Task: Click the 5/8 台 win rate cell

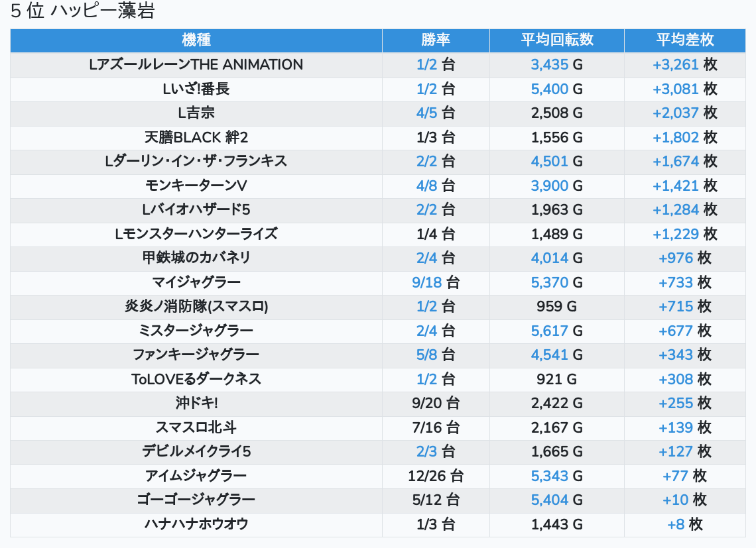Action: click(436, 355)
